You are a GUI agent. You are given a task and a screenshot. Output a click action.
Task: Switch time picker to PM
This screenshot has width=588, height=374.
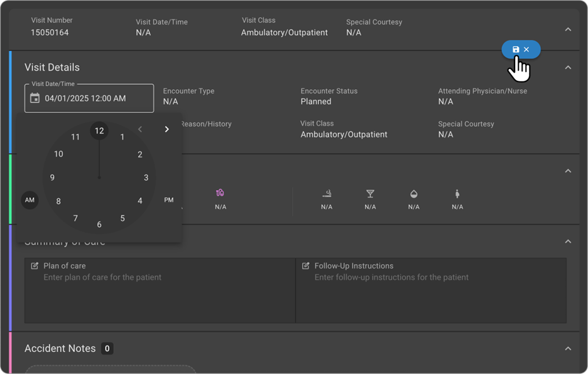(168, 200)
